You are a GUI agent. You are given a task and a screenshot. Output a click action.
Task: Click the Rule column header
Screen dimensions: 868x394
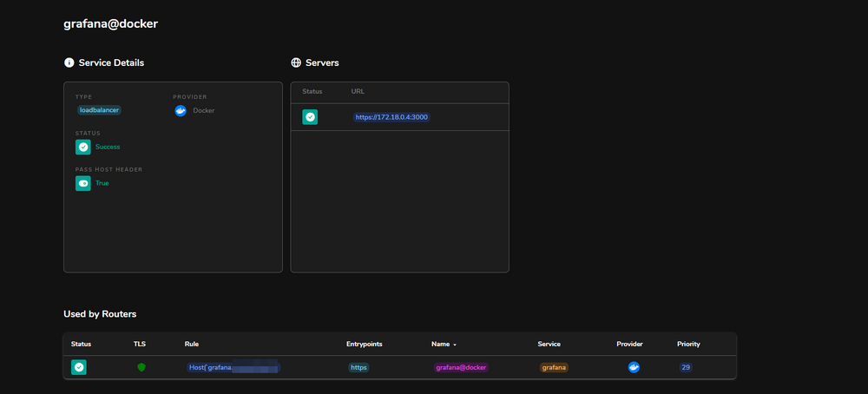coord(192,345)
